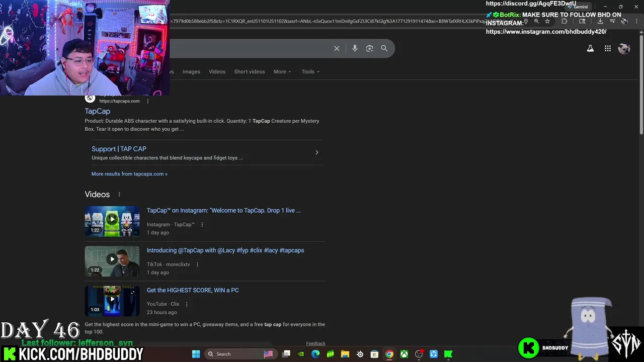Open Chrome extensions puzzle icon

564,21
